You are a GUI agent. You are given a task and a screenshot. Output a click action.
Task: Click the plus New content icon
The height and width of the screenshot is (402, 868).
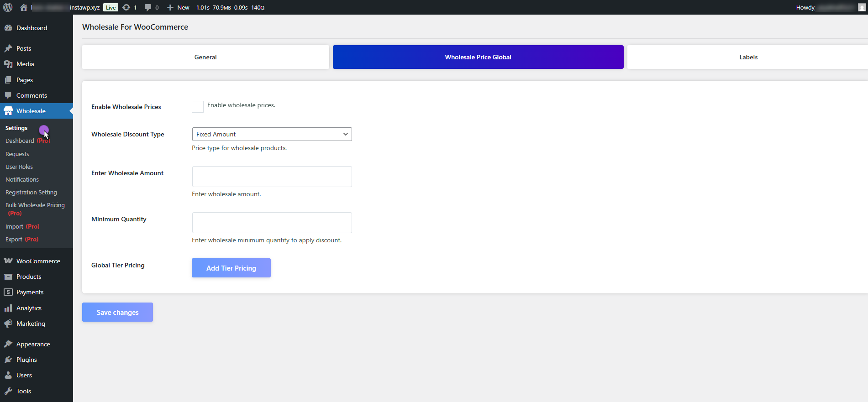click(170, 7)
